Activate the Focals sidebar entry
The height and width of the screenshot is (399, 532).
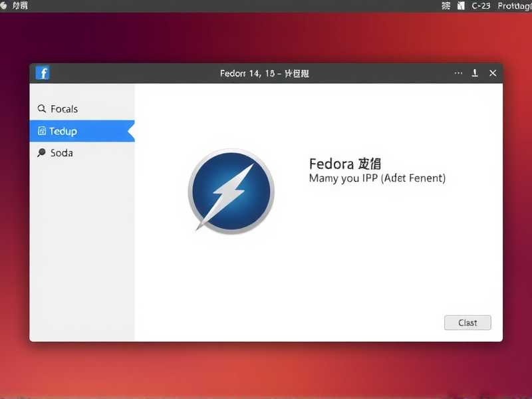64,108
